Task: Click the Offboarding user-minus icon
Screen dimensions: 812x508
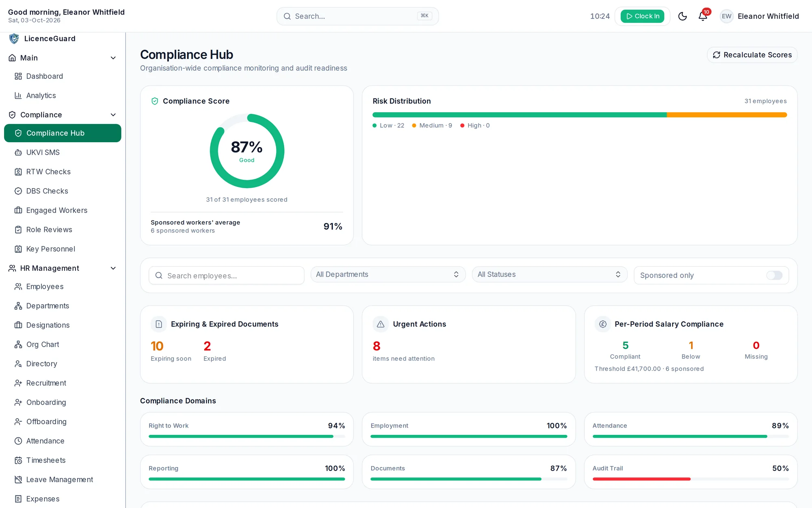Action: 18,422
